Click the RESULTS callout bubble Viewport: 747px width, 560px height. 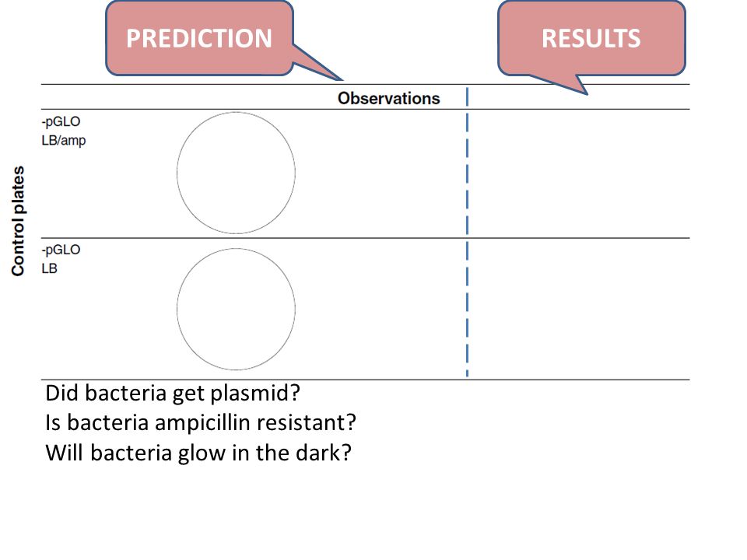[591, 38]
